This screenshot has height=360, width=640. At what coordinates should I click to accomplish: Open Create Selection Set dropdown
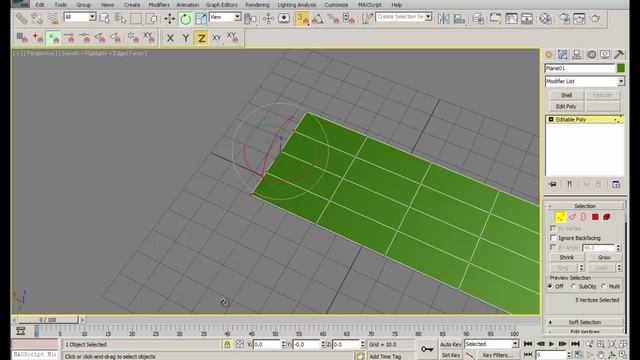click(404, 17)
